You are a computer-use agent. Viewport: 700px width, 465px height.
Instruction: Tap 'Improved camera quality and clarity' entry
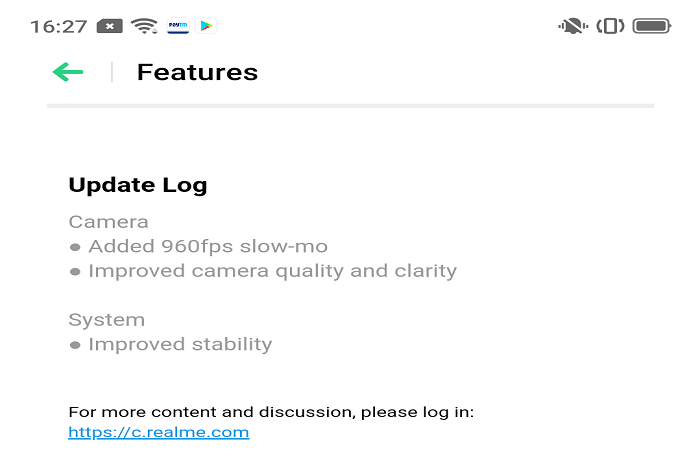click(273, 271)
